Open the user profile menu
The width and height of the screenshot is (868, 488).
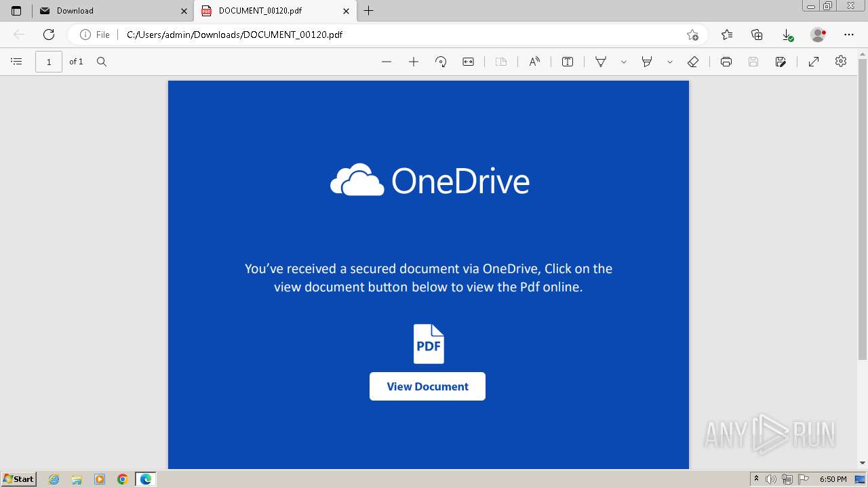(x=818, y=35)
